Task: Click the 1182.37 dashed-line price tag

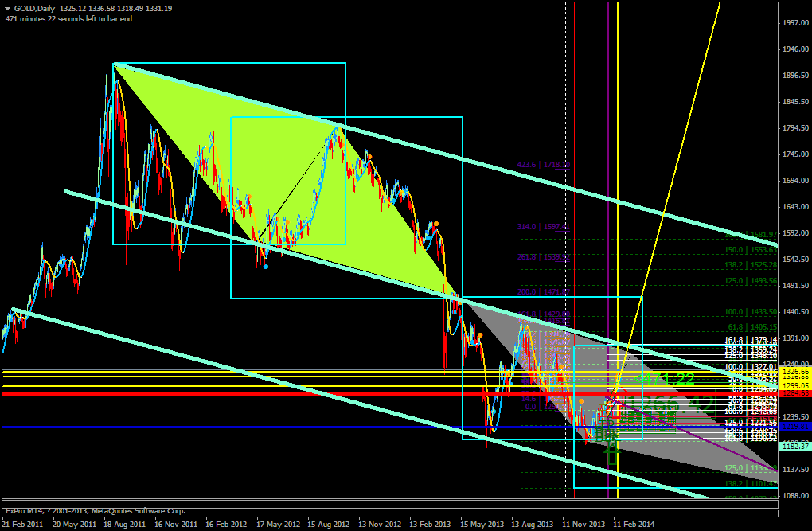Action: (796, 446)
